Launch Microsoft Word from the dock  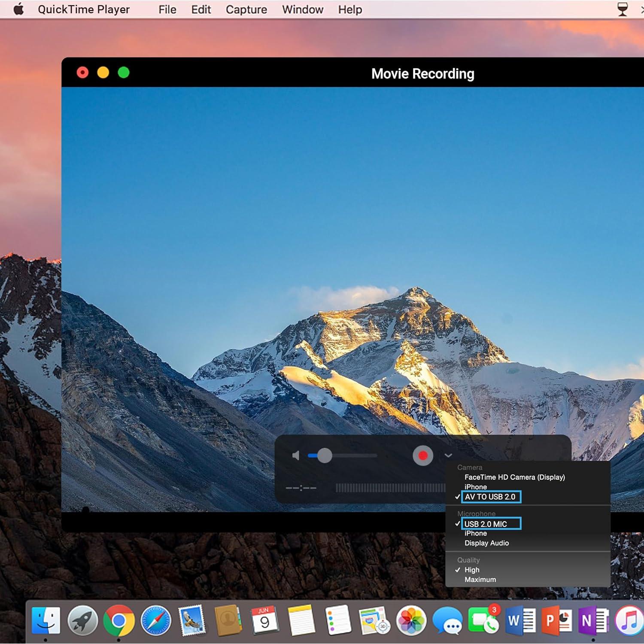(x=520, y=620)
